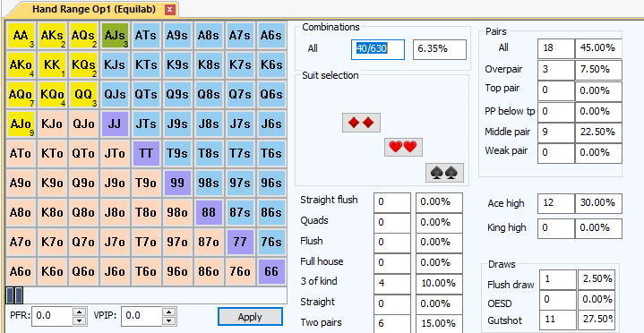This screenshot has width=644, height=333.
Task: Toggle the AJo hand cell
Action: click(x=21, y=124)
